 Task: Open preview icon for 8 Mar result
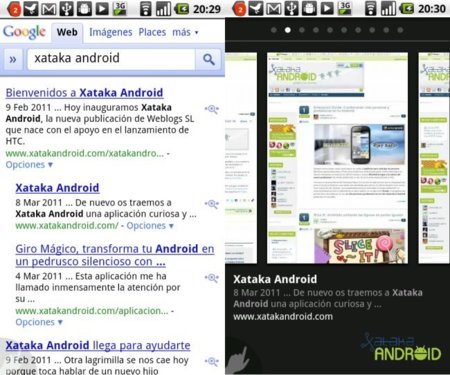[212, 204]
